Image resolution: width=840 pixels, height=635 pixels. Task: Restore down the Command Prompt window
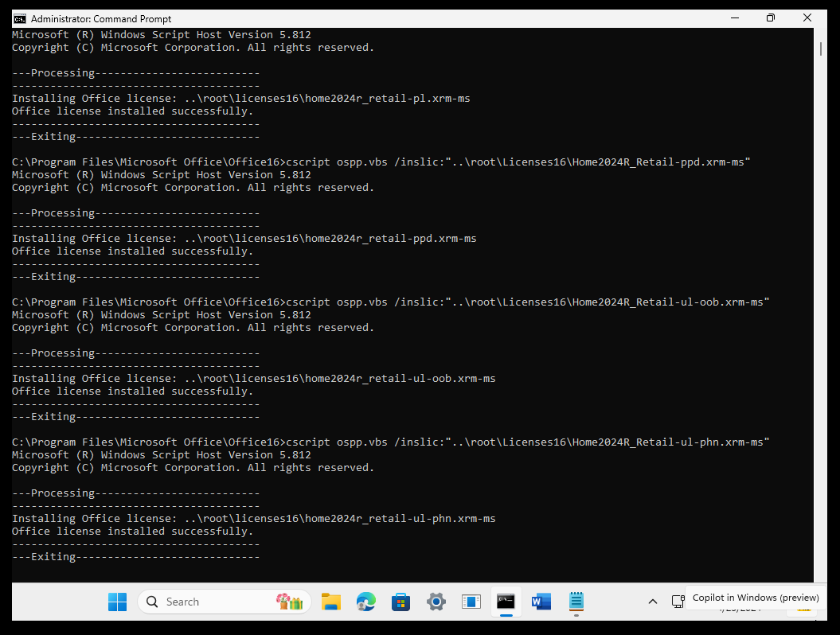pyautogui.click(x=771, y=18)
